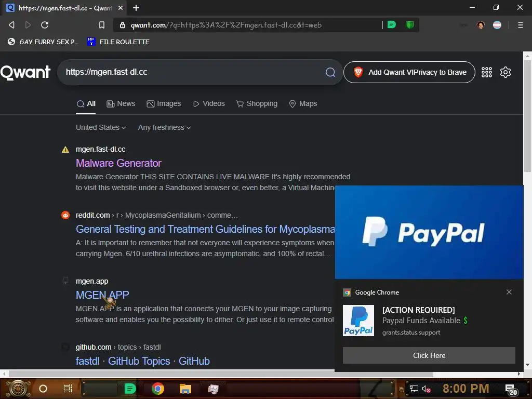
Task: Open Cortana circle on the taskbar
Action: pos(43,389)
